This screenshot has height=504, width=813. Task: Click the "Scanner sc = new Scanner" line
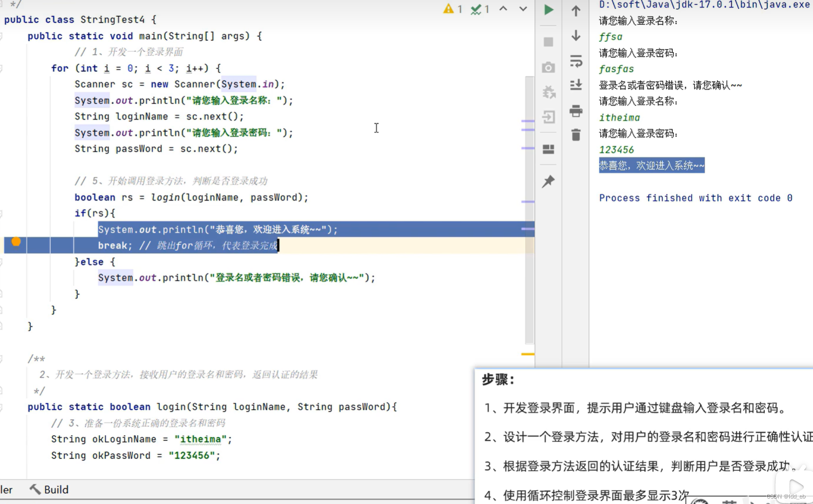click(x=180, y=84)
